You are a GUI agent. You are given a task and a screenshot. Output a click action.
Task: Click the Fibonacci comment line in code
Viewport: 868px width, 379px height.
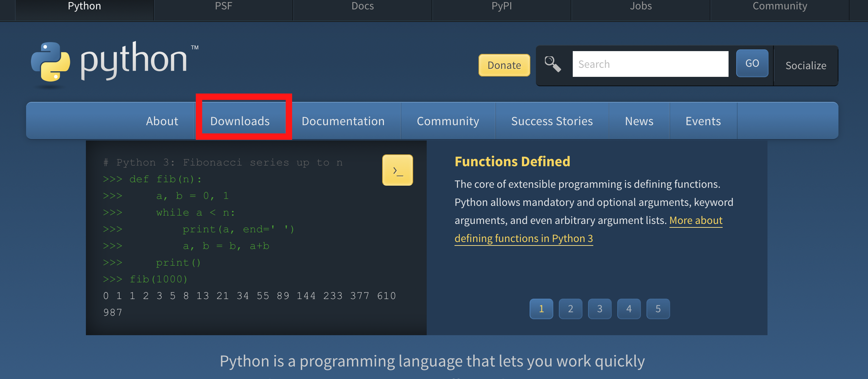click(223, 162)
